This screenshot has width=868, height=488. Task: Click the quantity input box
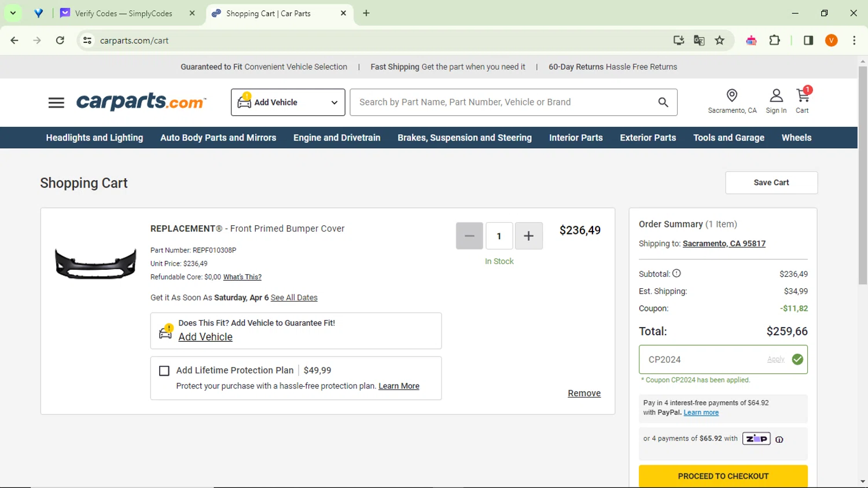pos(499,236)
